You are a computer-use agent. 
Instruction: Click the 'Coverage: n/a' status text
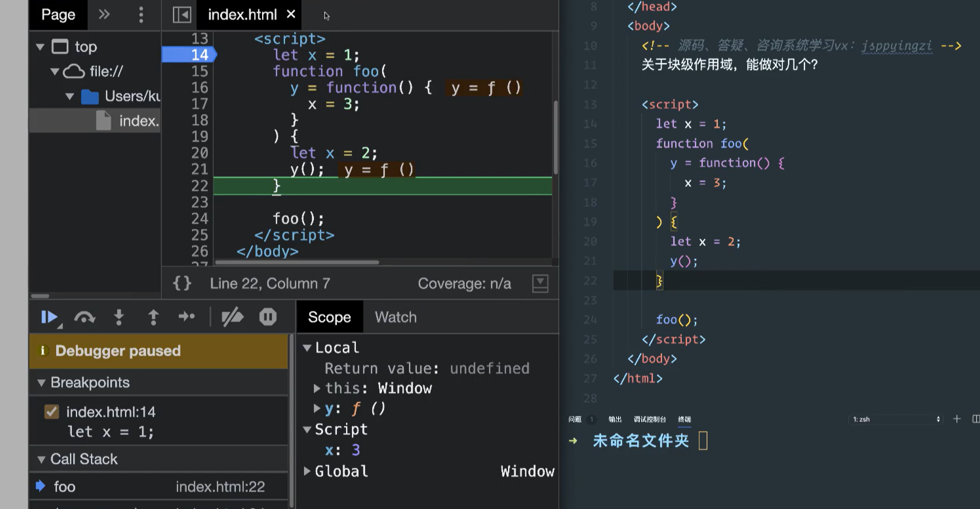point(464,283)
